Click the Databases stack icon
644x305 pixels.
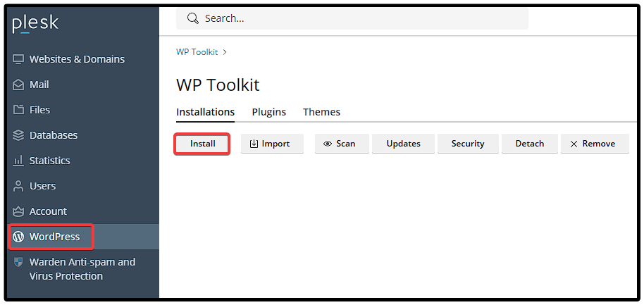(18, 135)
